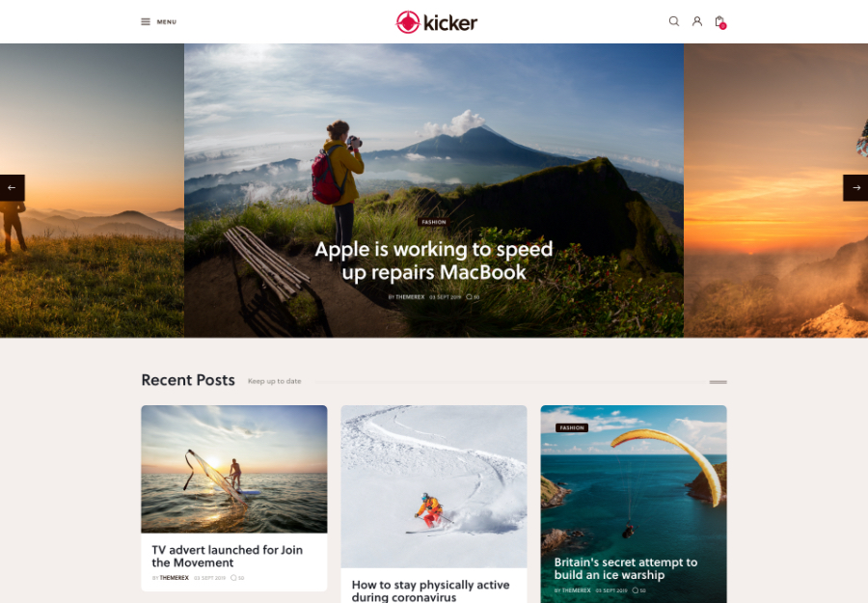868x603 pixels.
Task: Open the hamburger MENU icon
Action: click(x=146, y=22)
